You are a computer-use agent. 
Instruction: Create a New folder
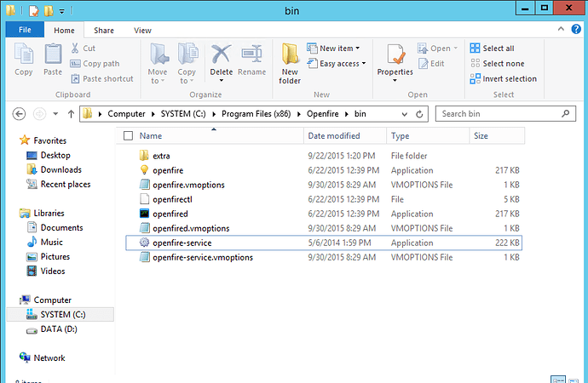pos(290,63)
